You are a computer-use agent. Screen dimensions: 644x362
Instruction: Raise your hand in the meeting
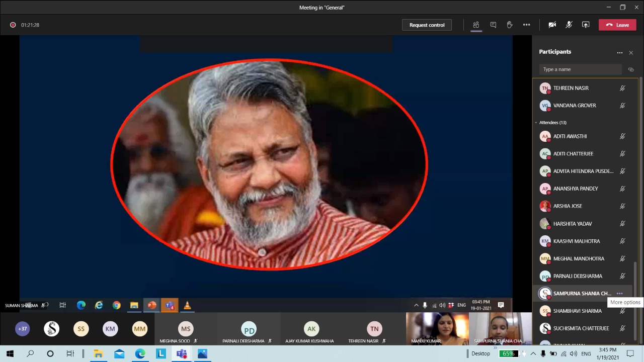pos(510,25)
